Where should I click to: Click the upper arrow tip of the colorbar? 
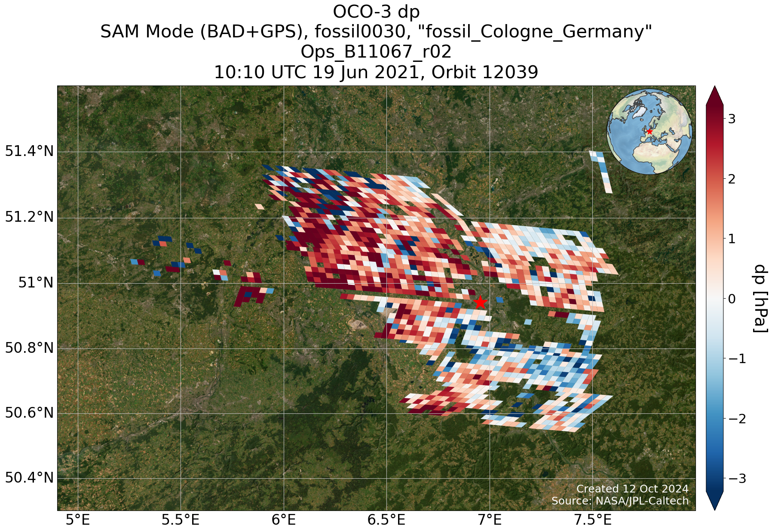714,95
